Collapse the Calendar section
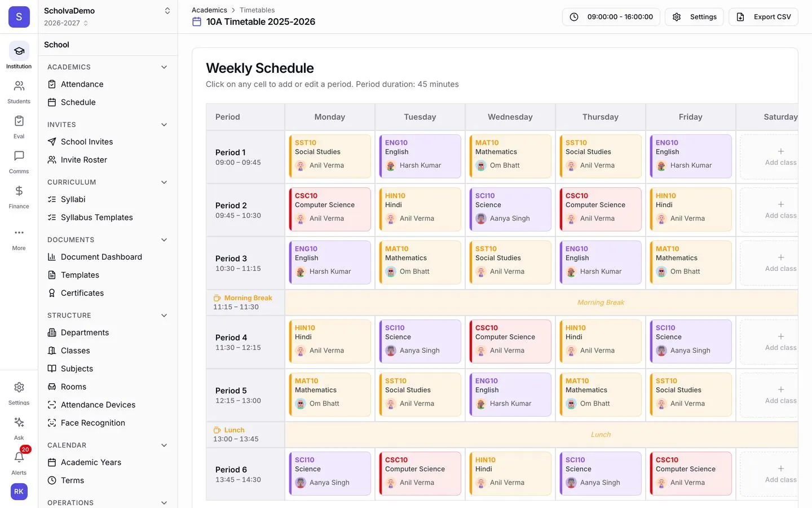 click(164, 445)
